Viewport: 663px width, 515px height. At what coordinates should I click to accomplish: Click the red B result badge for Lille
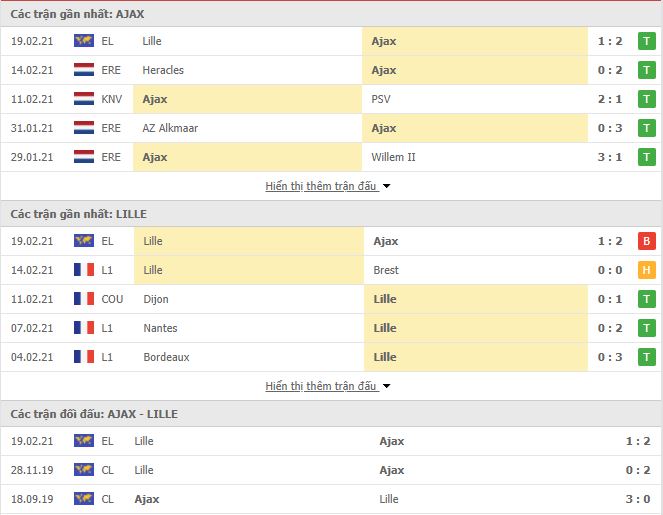tap(647, 241)
